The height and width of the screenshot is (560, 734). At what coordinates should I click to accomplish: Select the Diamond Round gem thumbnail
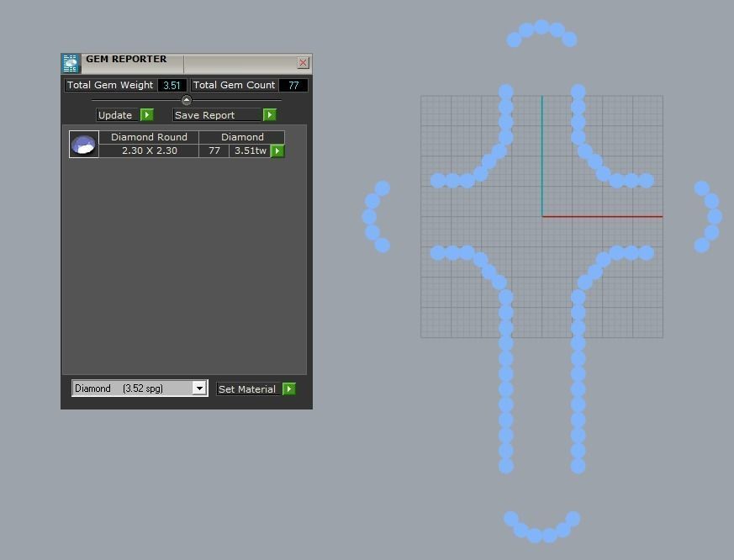click(84, 145)
